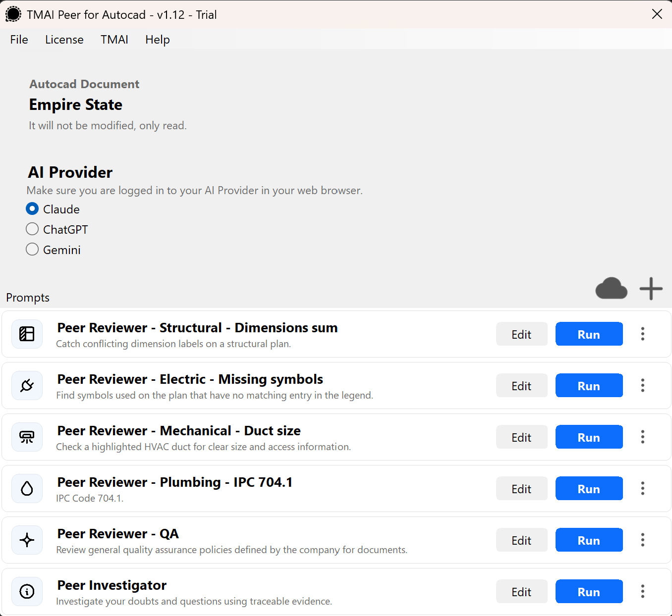Click the 'Prompts' section label
The image size is (672, 616).
tap(28, 298)
